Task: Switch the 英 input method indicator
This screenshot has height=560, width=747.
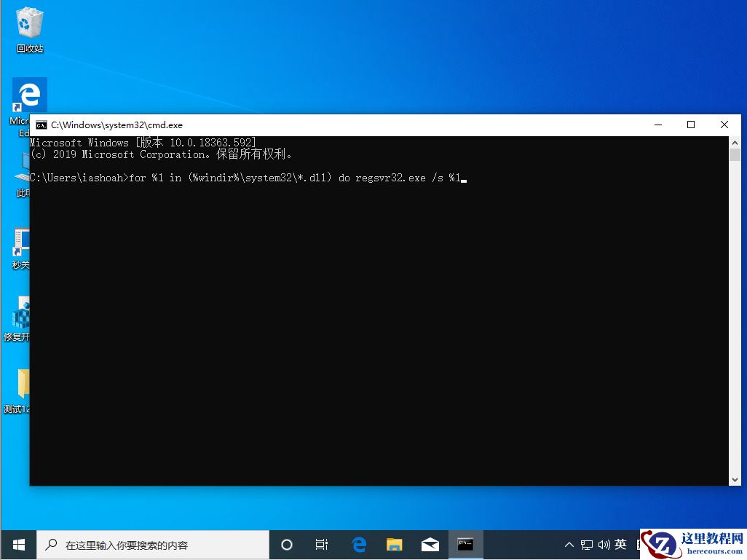Action: pyautogui.click(x=621, y=544)
